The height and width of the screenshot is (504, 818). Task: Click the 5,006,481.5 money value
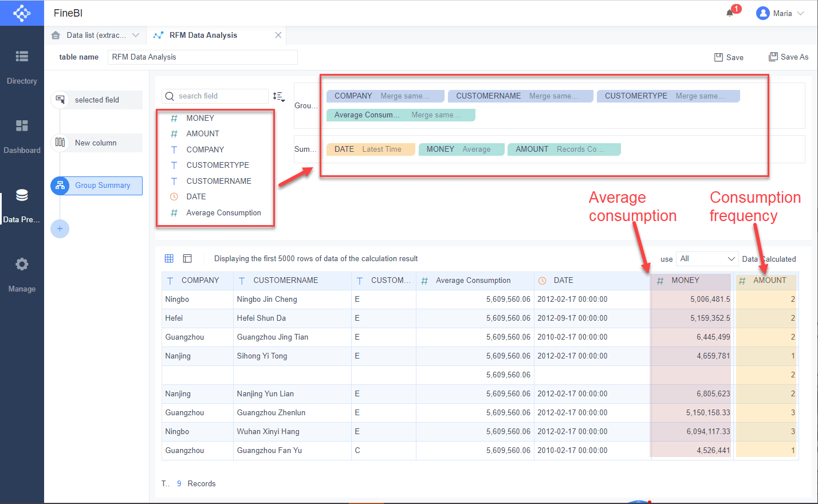710,300
